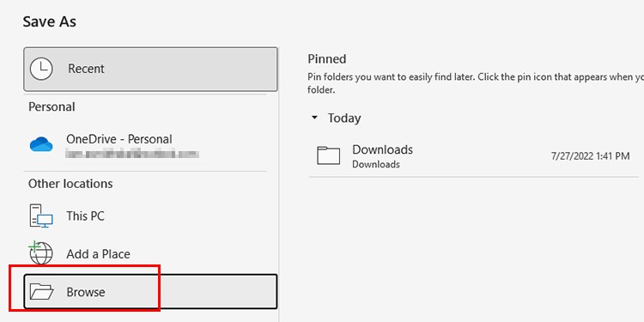Open the OneDrive - Personal location

pos(119,139)
